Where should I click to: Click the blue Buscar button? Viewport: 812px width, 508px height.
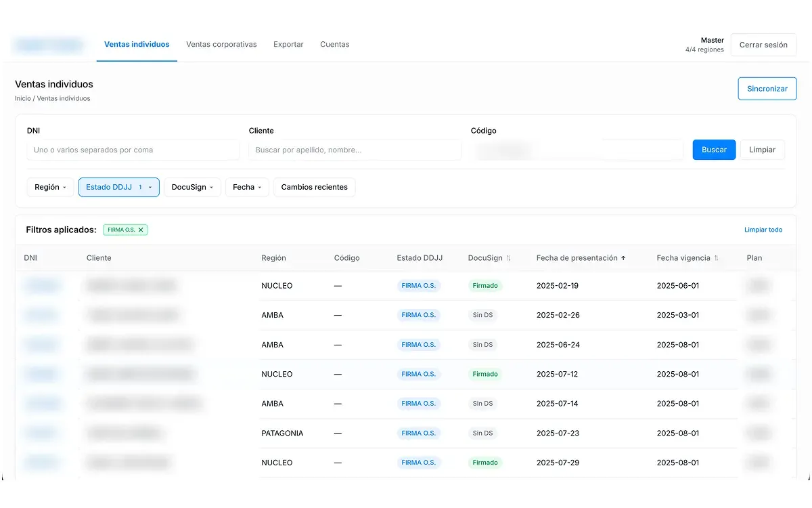tap(714, 150)
